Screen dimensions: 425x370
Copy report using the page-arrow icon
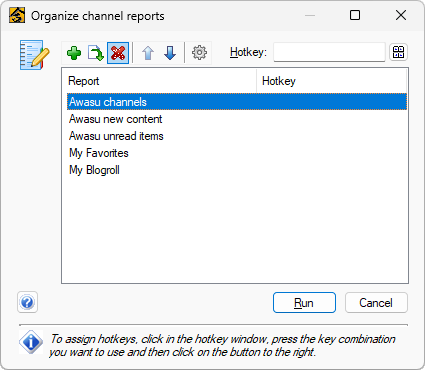(96, 53)
